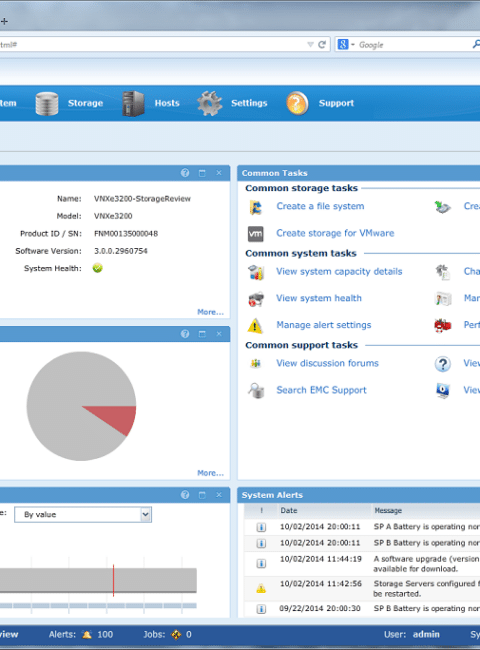This screenshot has width=480, height=650.
Task: Click the system health icon
Action: pos(256,299)
